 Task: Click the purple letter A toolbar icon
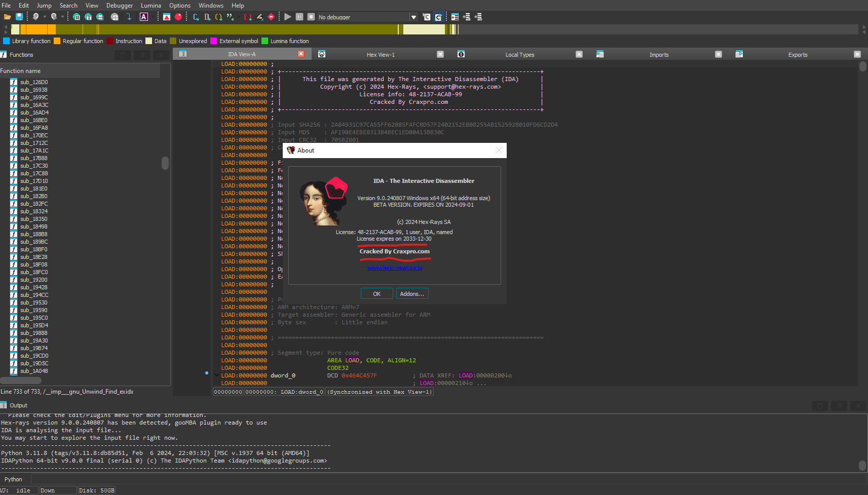[144, 17]
